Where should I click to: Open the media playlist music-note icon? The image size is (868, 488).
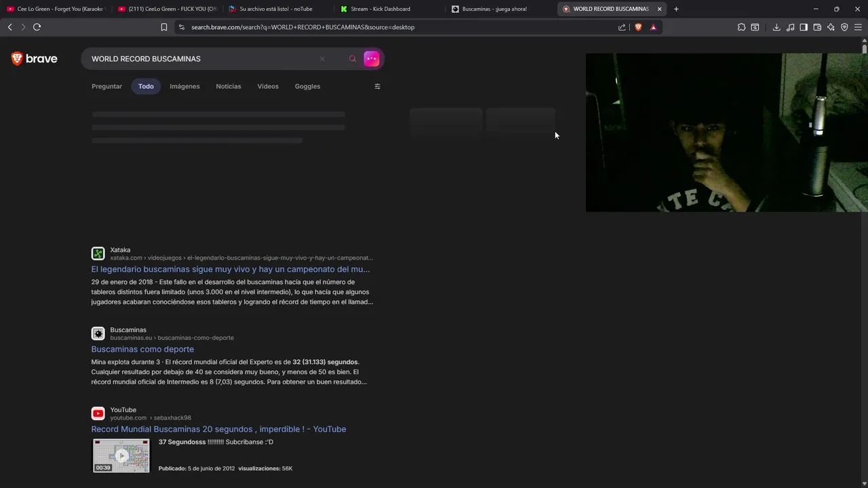pyautogui.click(x=790, y=27)
